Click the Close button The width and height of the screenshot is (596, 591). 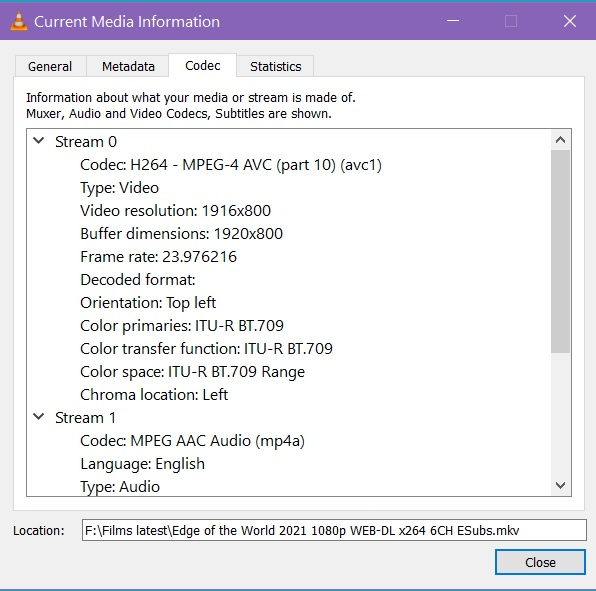click(540, 562)
